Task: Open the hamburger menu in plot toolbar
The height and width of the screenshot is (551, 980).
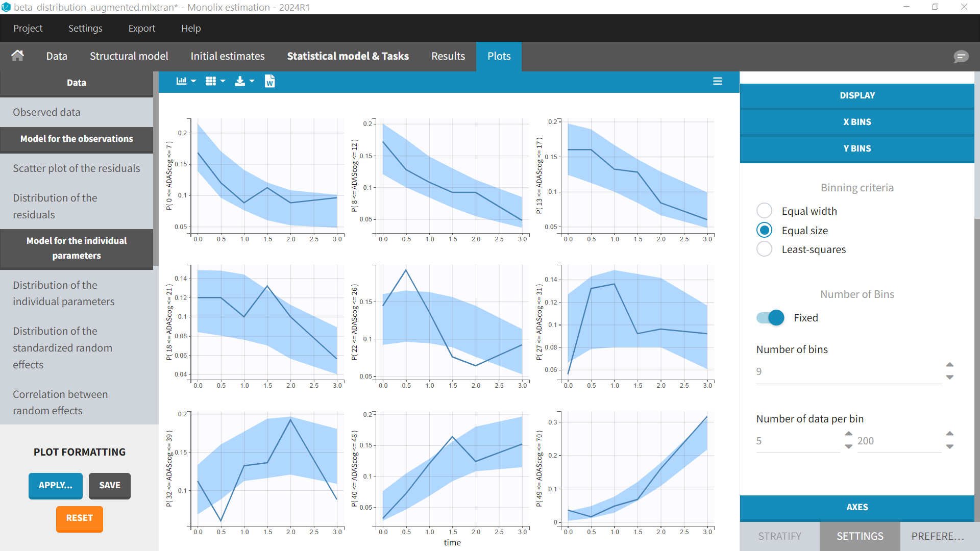Action: click(x=717, y=81)
